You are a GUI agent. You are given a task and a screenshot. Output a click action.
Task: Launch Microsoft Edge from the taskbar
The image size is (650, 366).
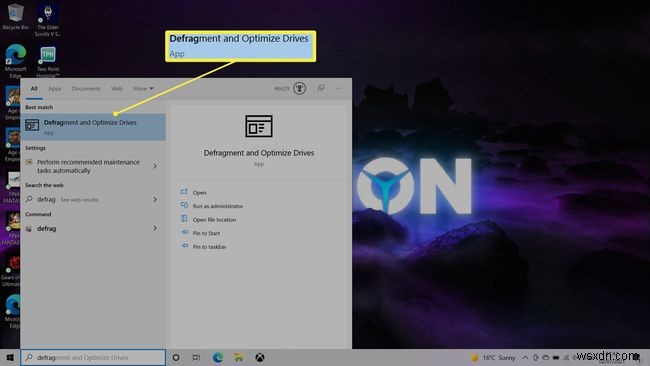[x=218, y=357]
